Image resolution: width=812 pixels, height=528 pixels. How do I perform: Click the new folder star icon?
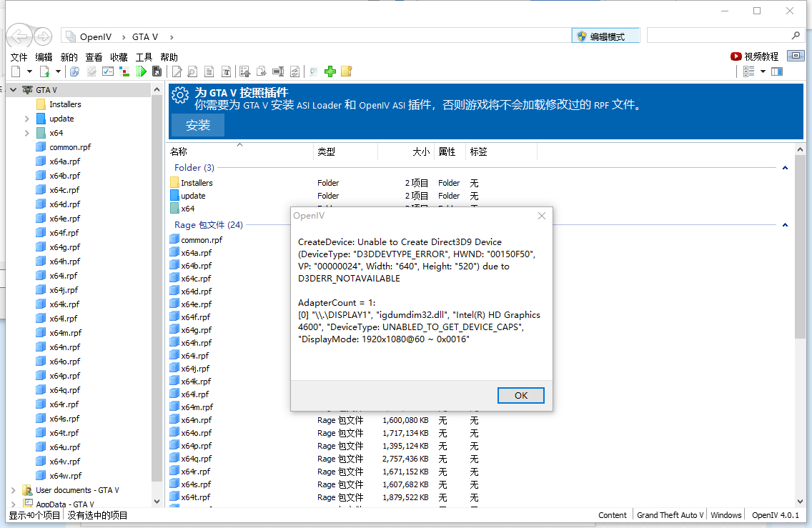(347, 71)
